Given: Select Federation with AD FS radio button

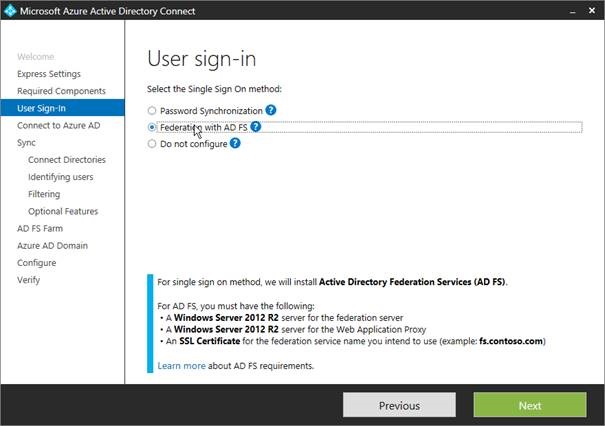Looking at the screenshot, I should pyautogui.click(x=152, y=127).
